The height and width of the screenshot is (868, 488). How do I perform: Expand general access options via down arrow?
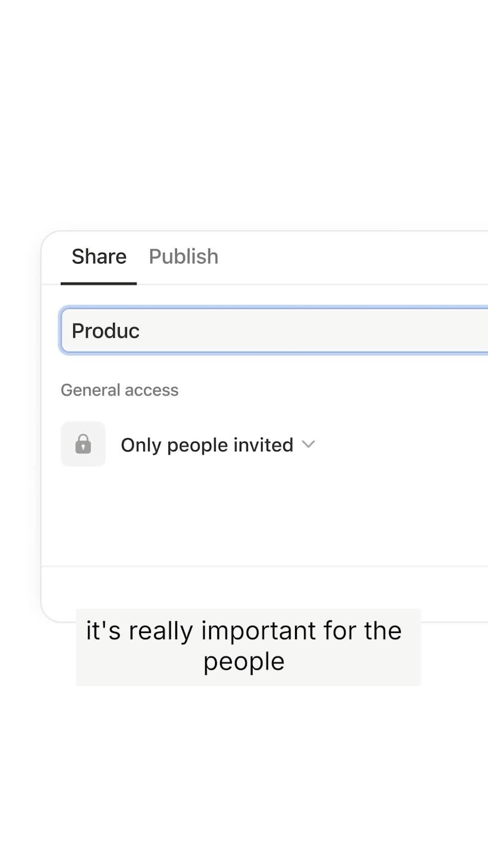308,444
